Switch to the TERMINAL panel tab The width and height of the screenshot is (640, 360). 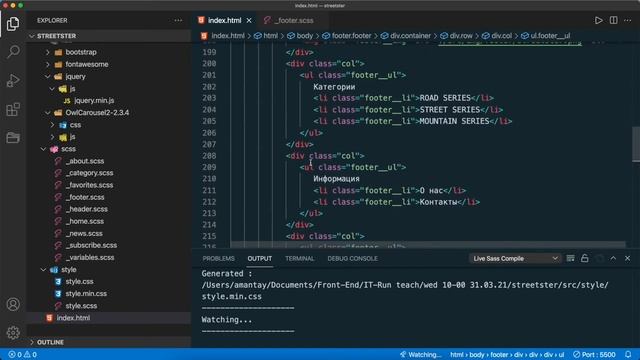coord(300,258)
